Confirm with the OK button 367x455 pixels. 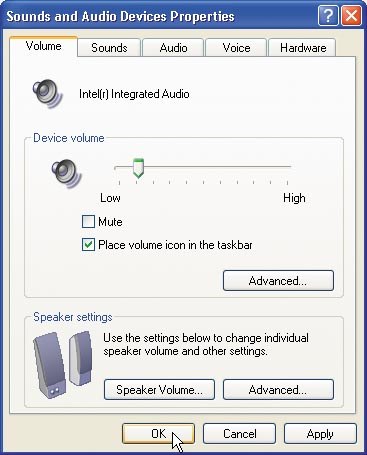point(158,433)
